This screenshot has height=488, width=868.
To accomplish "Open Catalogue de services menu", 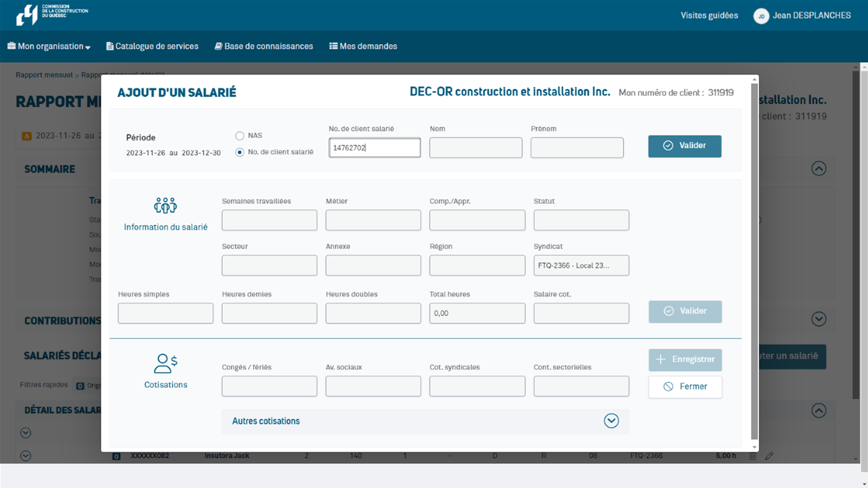I will [152, 46].
